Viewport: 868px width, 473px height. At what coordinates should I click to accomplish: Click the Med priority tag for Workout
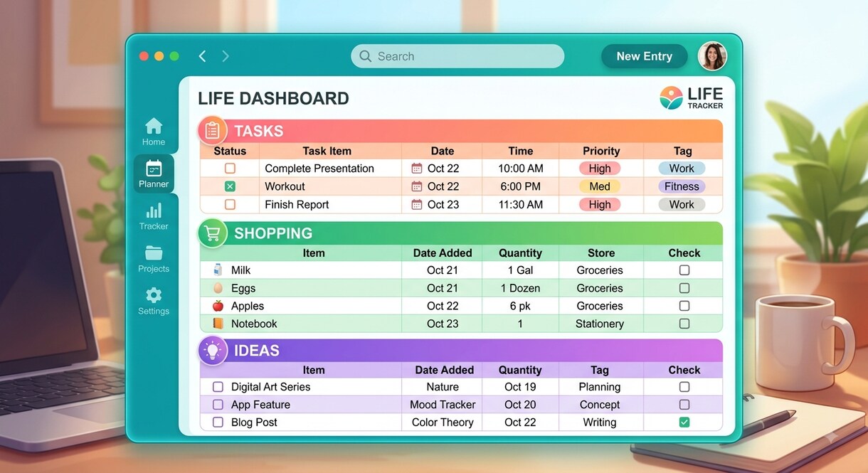600,186
